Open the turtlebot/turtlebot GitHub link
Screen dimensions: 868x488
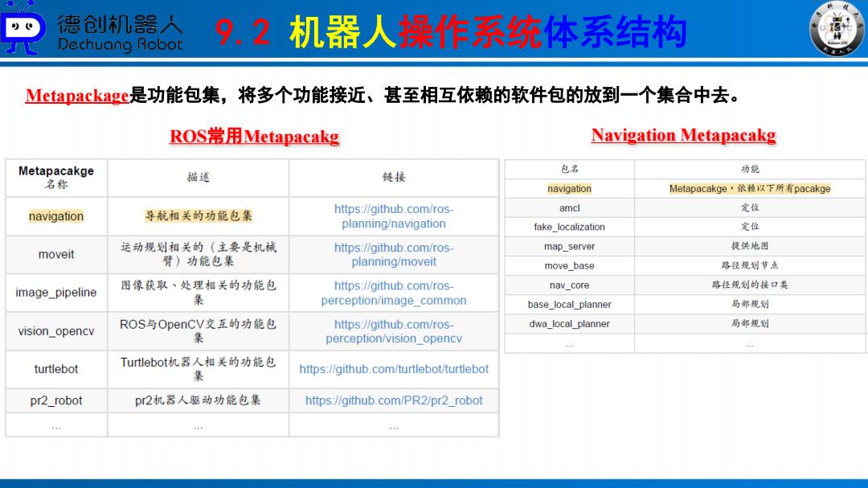394,369
